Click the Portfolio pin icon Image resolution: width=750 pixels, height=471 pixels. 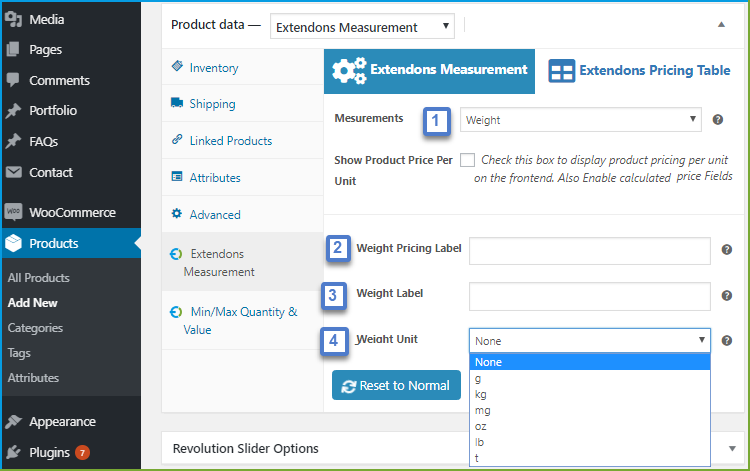(13, 110)
